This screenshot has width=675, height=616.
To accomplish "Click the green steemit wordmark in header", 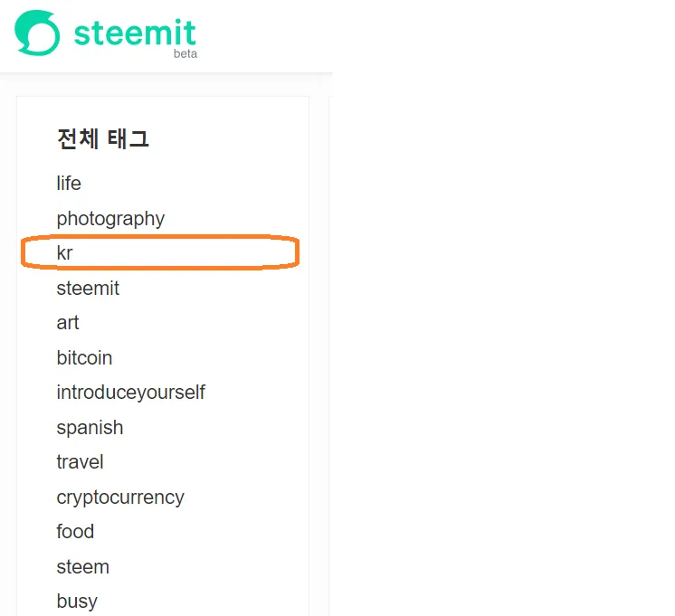I will pyautogui.click(x=135, y=33).
